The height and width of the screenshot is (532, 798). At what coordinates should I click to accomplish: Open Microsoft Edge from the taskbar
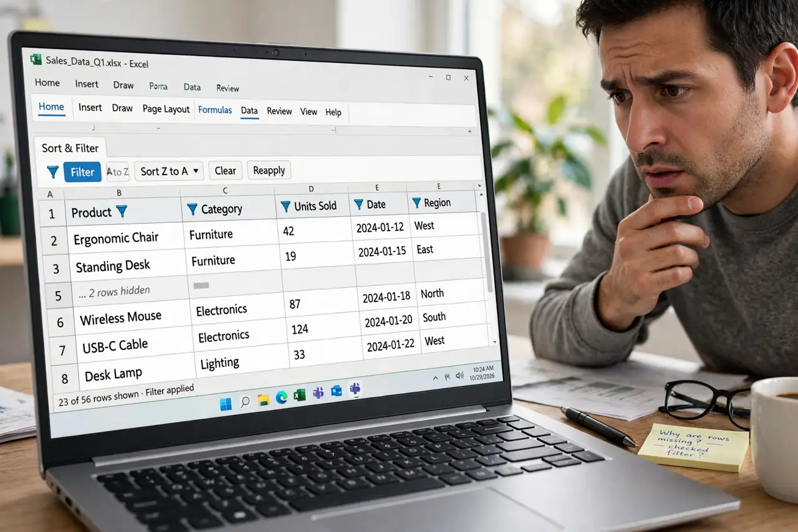coord(282,397)
